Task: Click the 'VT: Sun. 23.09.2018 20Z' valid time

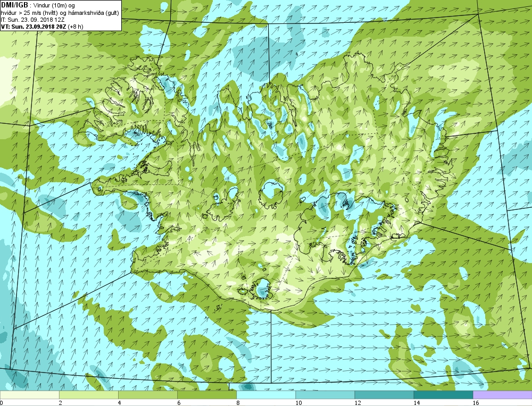Action: click(34, 27)
